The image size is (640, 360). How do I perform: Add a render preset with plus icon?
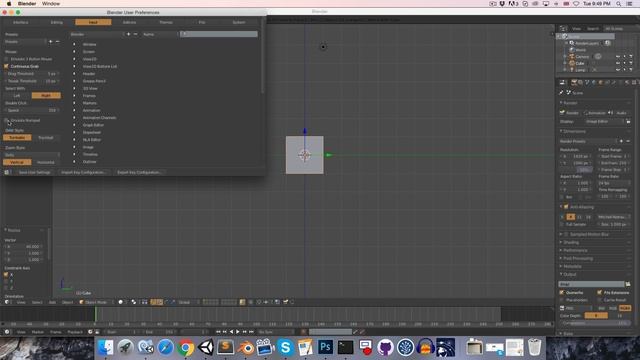(x=621, y=141)
